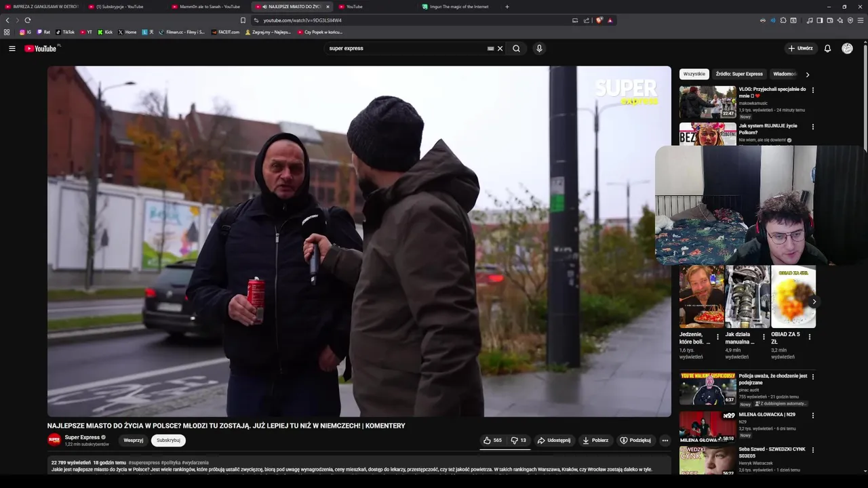Open VLOG Przyjechali specjalnie video thumbnail
The width and height of the screenshot is (868, 488).
click(x=708, y=102)
